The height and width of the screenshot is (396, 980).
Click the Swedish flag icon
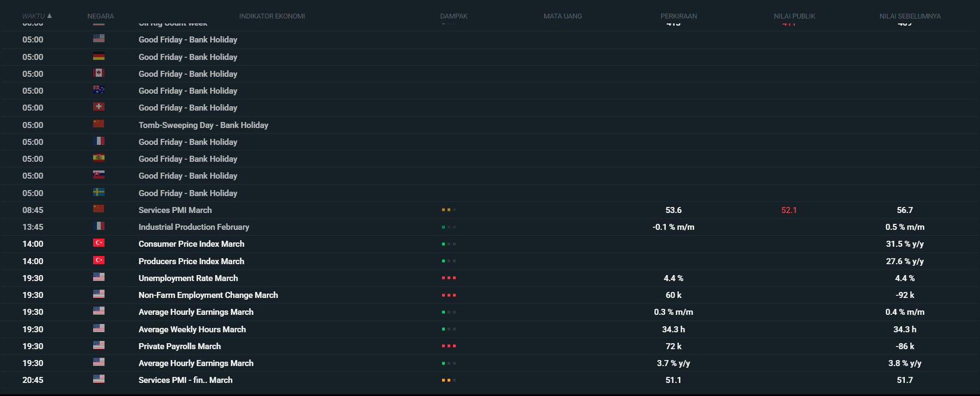point(99,192)
